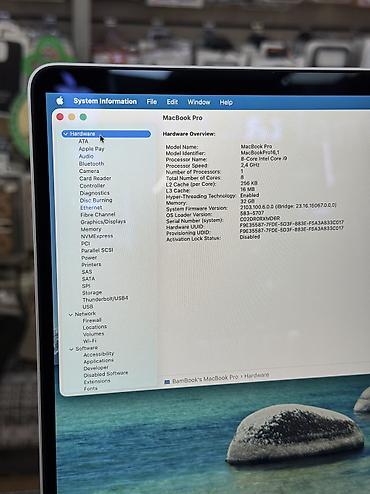This screenshot has width=370, height=494.
Task: Select the ATA sidebar entry
Action: point(83,141)
